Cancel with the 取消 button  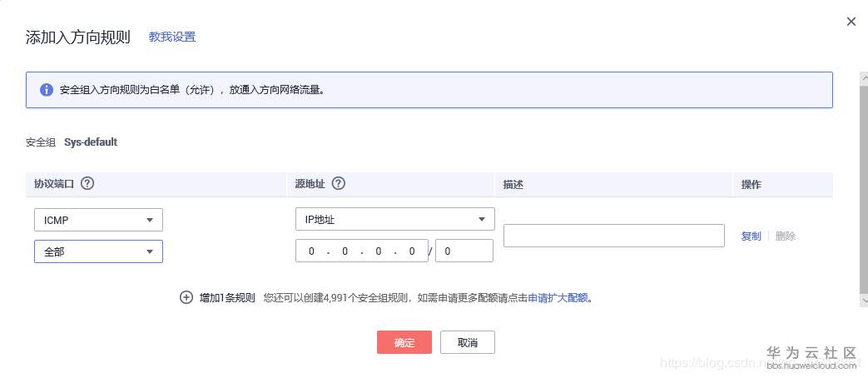click(x=467, y=342)
